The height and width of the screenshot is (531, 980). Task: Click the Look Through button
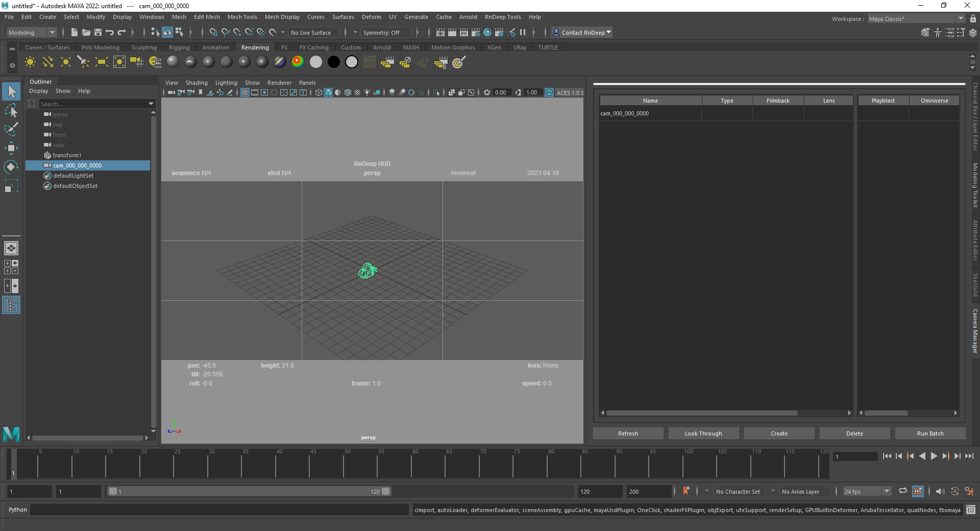[x=703, y=433]
